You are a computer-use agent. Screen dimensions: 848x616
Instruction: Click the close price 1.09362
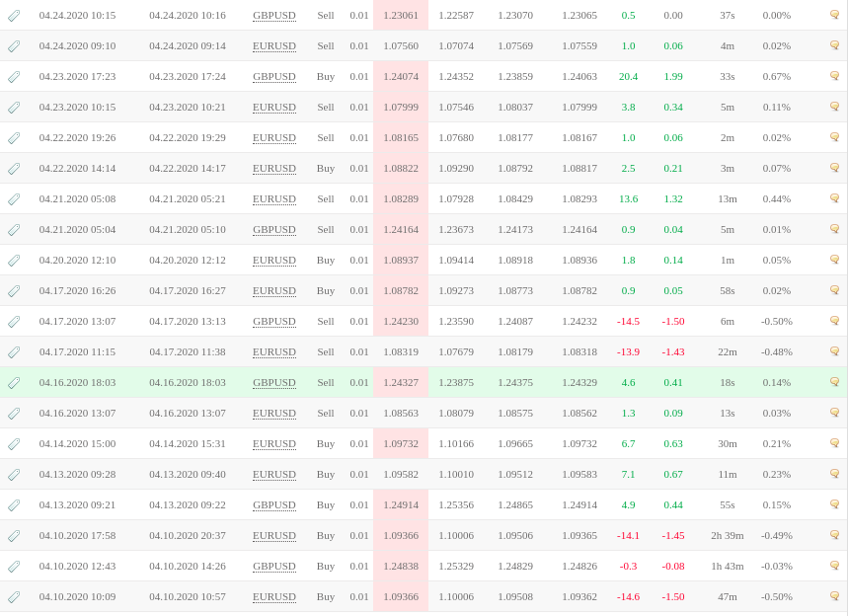pyautogui.click(x=579, y=596)
